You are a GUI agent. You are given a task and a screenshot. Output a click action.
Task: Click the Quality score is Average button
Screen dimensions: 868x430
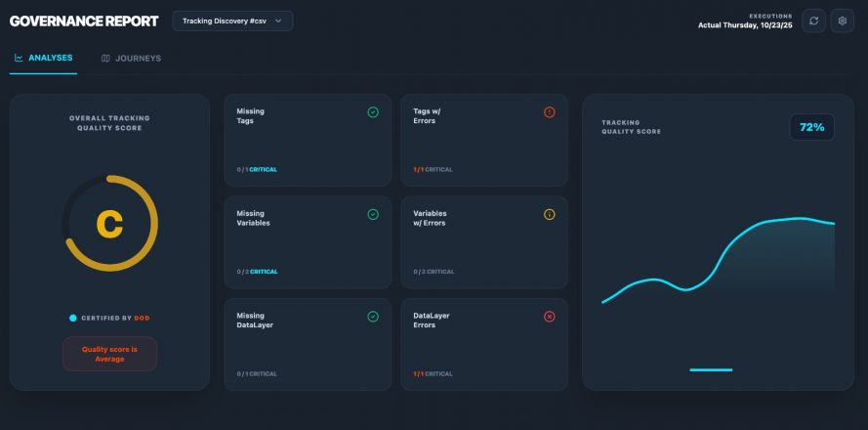[109, 354]
